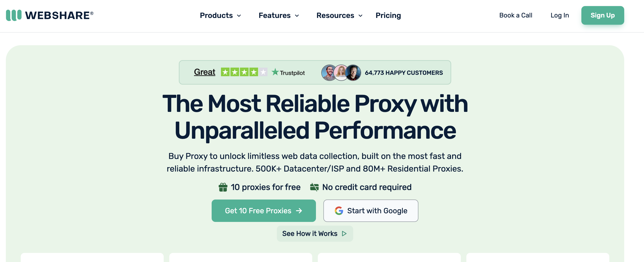
Task: Click the Google logo icon
Action: point(339,211)
